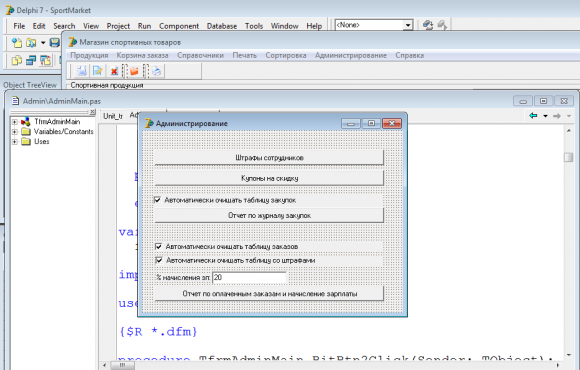Image resolution: width=580 pixels, height=370 pixels.
Task: Click the Купоны на скидку button
Action: click(269, 178)
